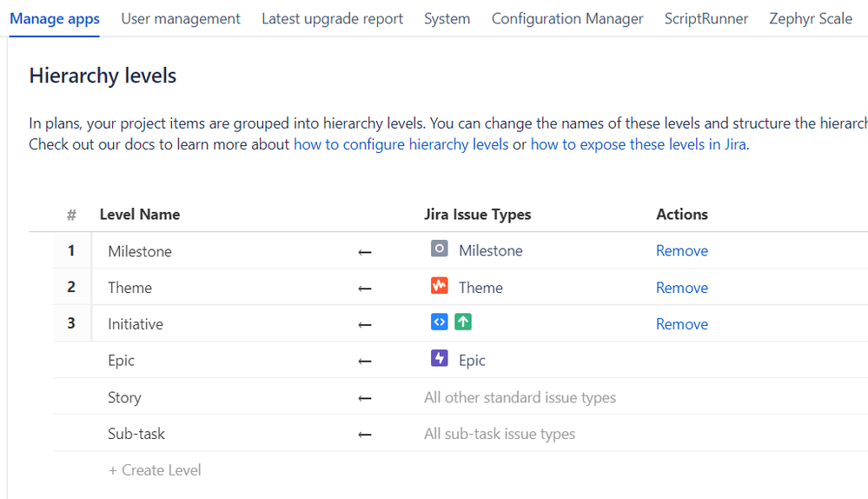868x499 pixels.
Task: Click the arrow icon in the Story row
Action: point(365,398)
